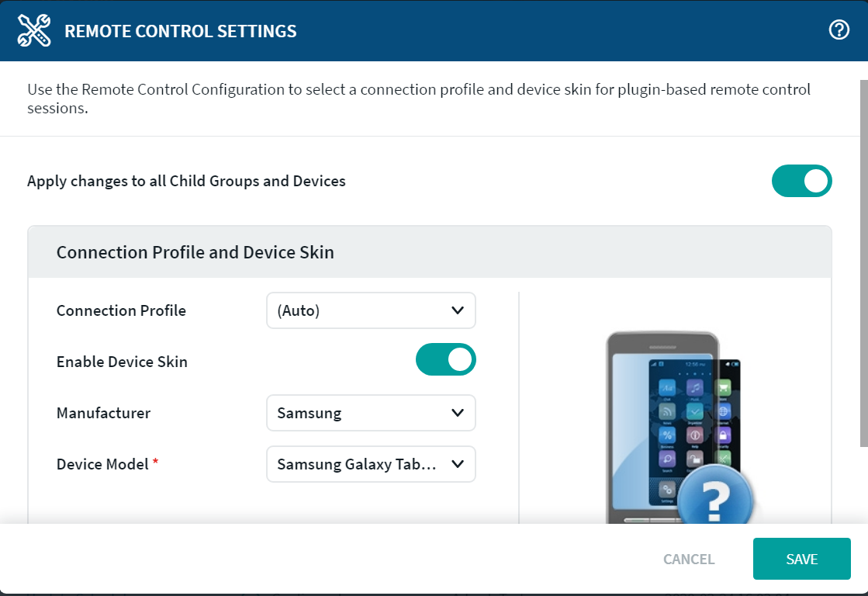868x596 pixels.
Task: Expand the Manufacturer dropdown showing Samsung
Action: [371, 413]
